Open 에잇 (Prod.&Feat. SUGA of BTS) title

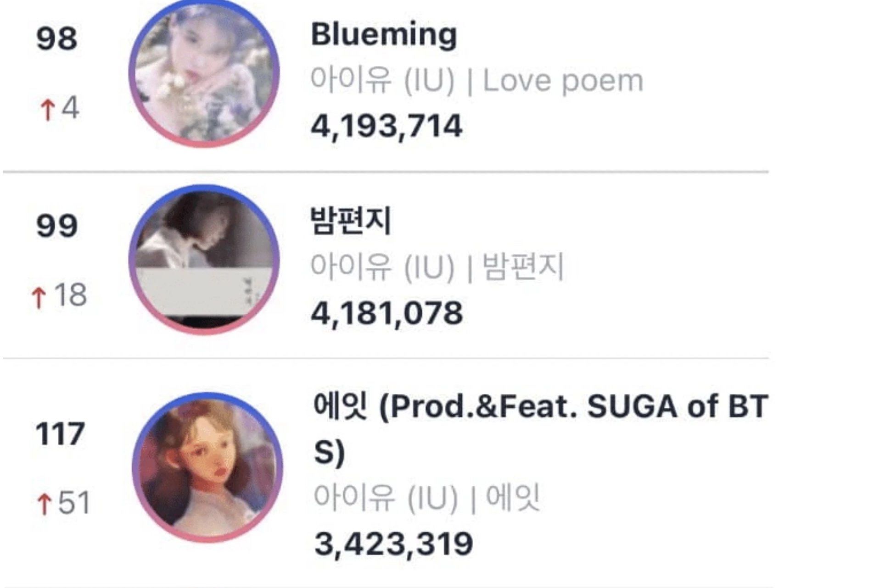(x=541, y=429)
